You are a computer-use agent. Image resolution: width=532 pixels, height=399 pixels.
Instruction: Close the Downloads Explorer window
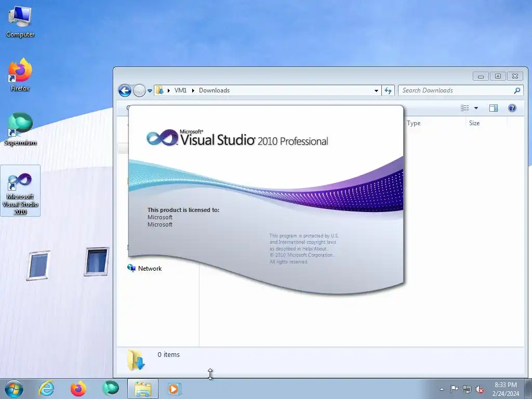coord(515,76)
